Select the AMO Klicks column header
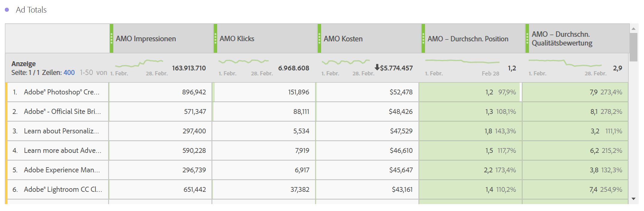The image size is (644, 211). [237, 39]
